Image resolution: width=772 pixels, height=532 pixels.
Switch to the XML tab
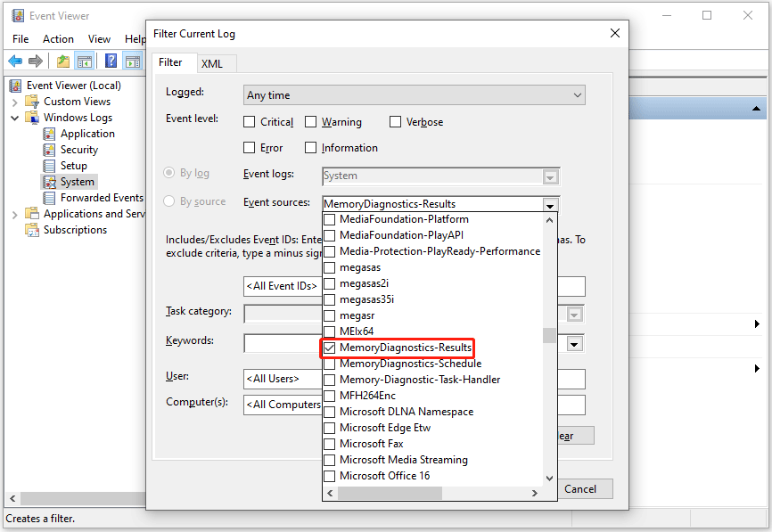coord(215,63)
